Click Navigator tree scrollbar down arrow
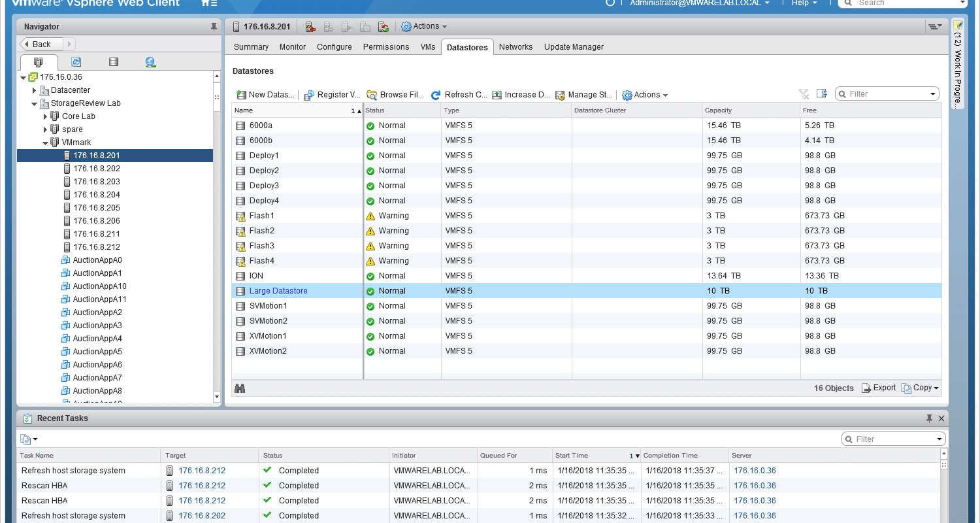980x523 pixels. 218,397
